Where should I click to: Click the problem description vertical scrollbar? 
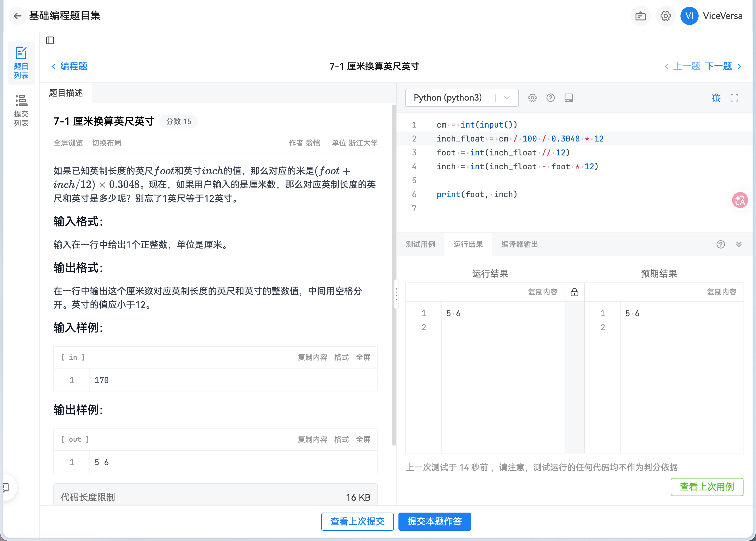click(394, 275)
